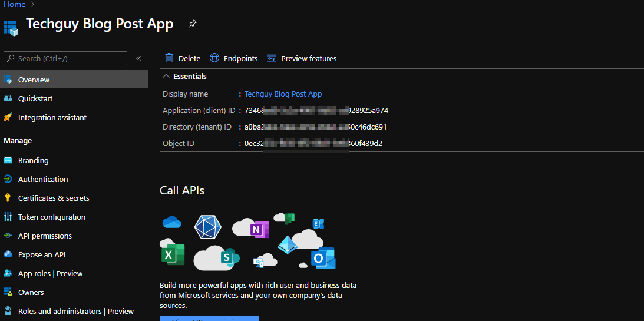644x321 pixels.
Task: Click the Quickstart cloud icon
Action: click(8, 98)
